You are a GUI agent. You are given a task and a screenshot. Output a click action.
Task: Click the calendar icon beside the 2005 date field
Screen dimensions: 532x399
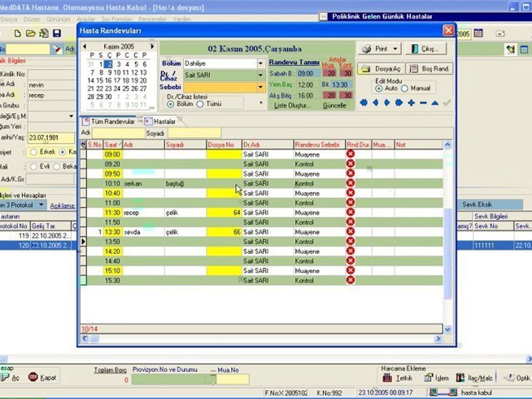pos(478,33)
